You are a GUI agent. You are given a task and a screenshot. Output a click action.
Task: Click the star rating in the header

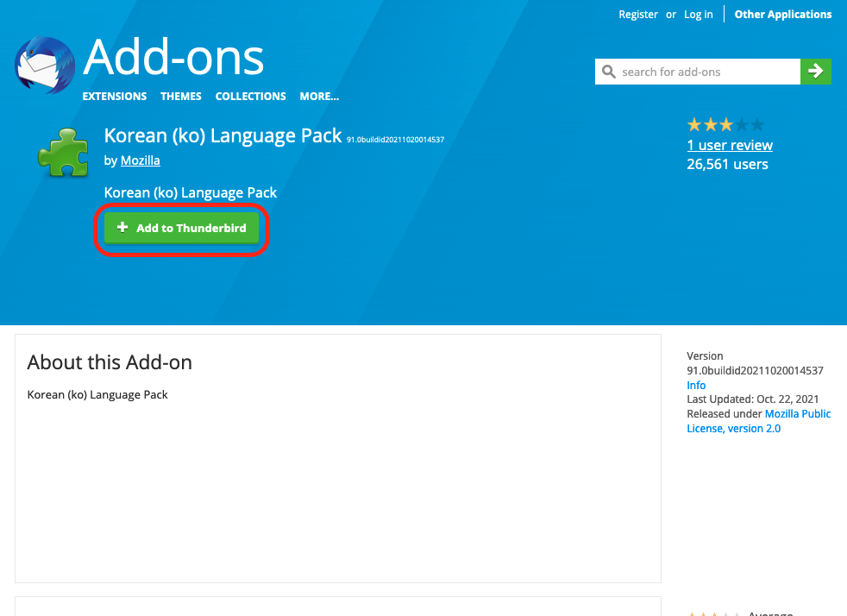(725, 125)
